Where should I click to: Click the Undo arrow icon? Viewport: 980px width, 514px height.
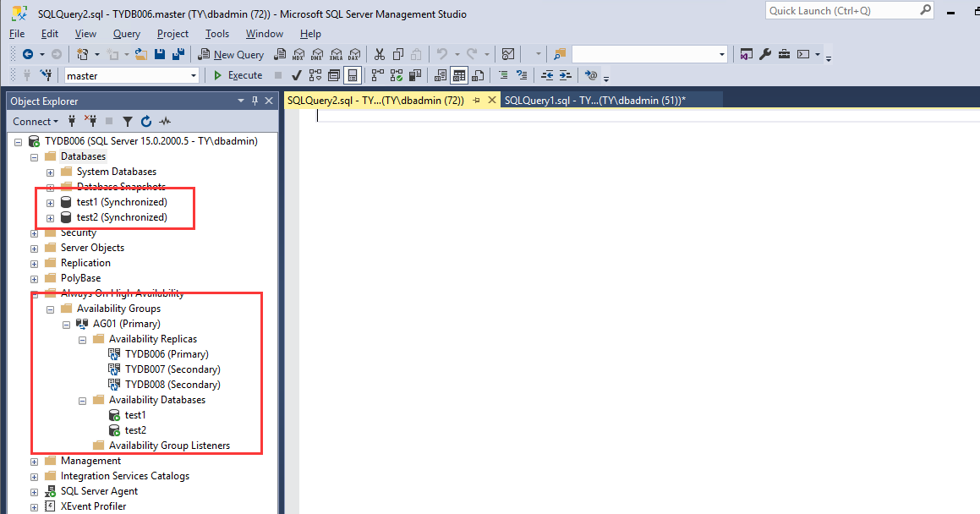pos(442,54)
